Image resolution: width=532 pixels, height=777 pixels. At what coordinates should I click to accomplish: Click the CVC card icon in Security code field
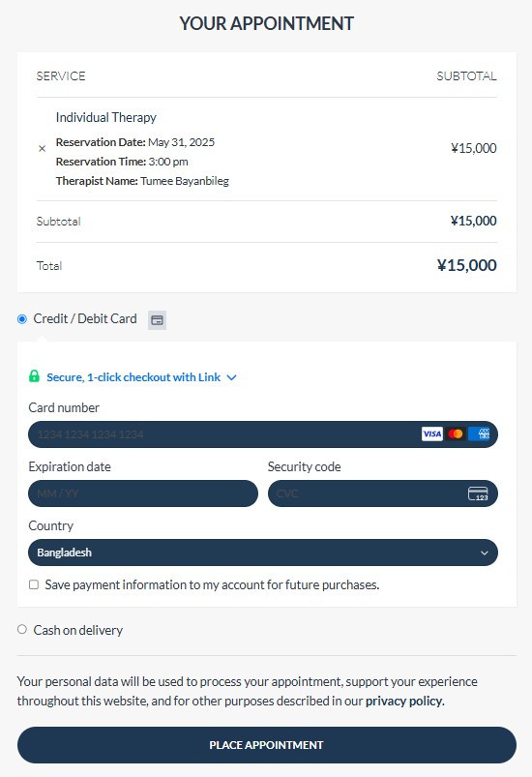[478, 493]
